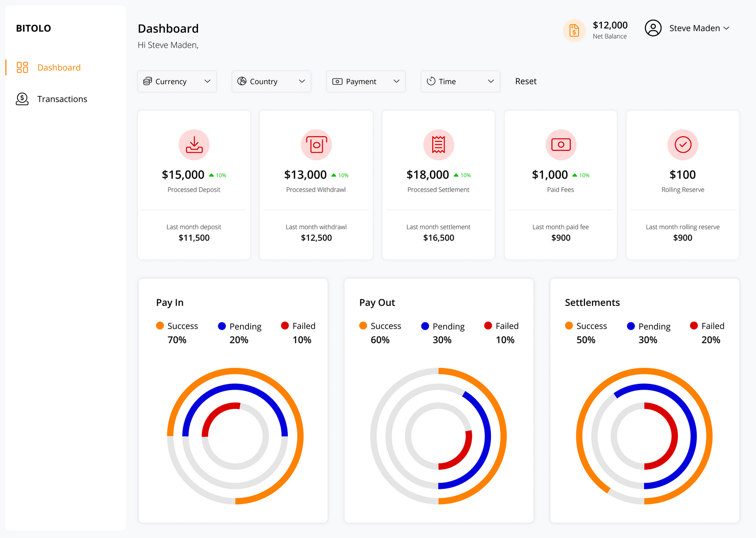Go to the Dashboard menu item

[x=59, y=67]
